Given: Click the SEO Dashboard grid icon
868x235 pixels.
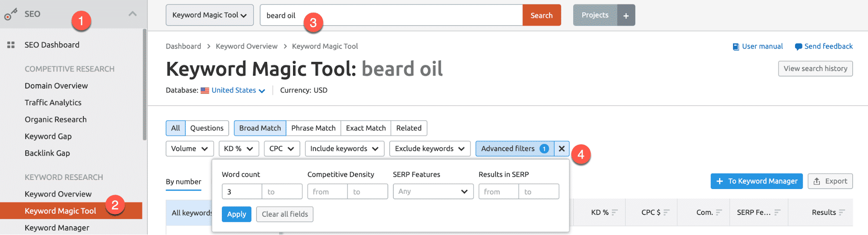Looking at the screenshot, I should tap(11, 45).
